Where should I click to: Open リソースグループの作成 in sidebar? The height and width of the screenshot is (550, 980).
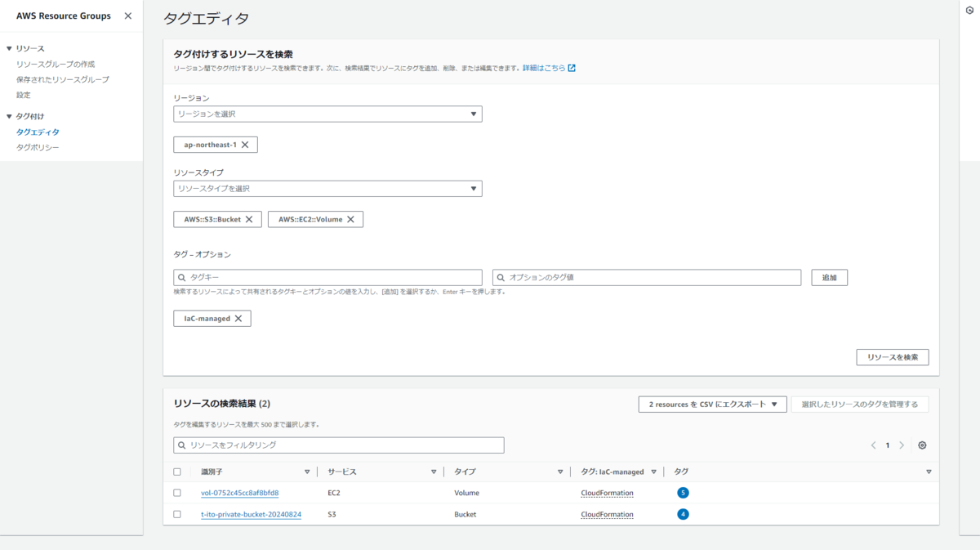[56, 64]
